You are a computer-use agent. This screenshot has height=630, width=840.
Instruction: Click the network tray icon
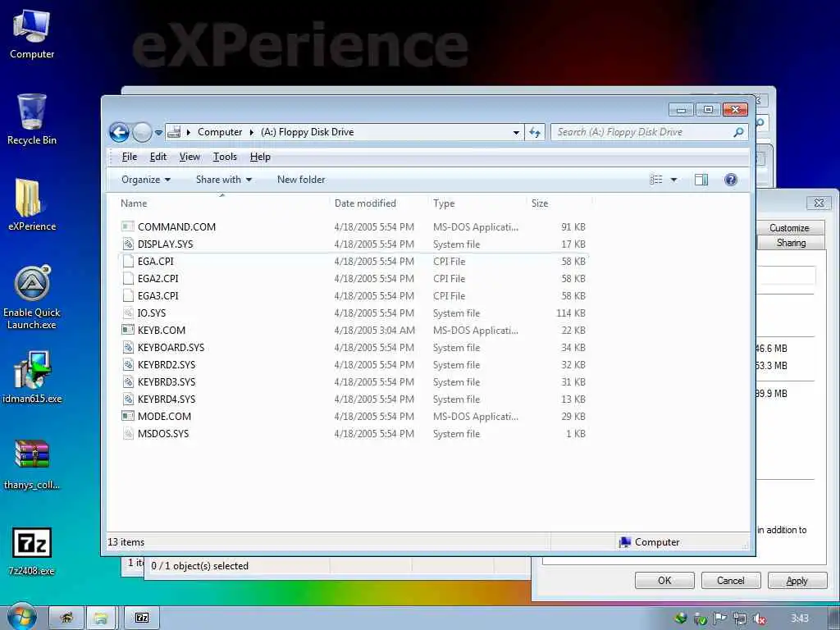click(740, 619)
